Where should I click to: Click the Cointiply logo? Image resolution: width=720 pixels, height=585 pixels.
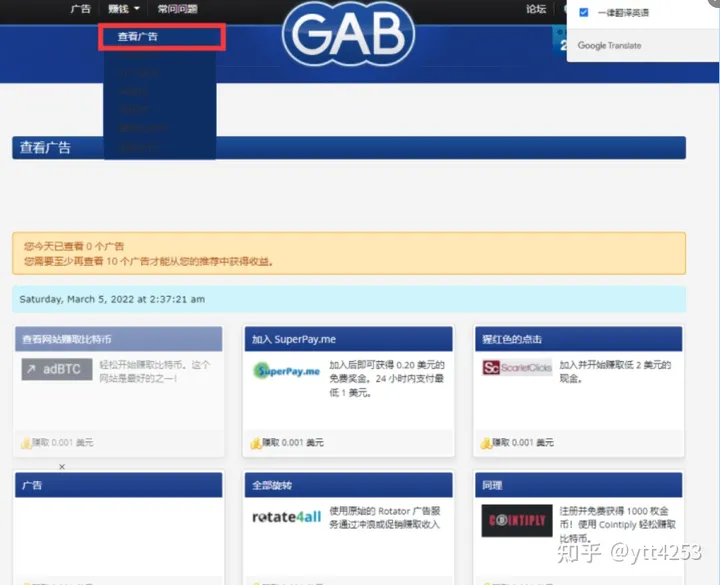click(x=517, y=521)
